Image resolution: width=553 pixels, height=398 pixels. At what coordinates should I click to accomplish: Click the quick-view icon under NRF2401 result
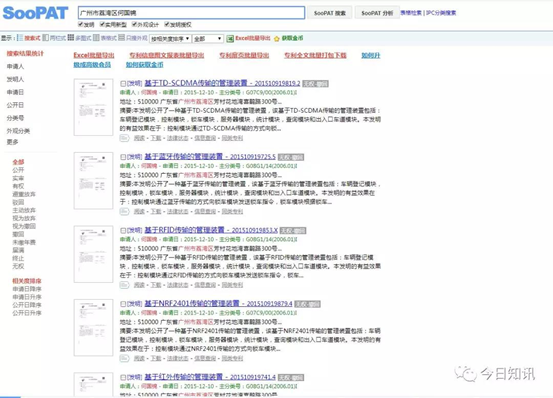coord(124,359)
